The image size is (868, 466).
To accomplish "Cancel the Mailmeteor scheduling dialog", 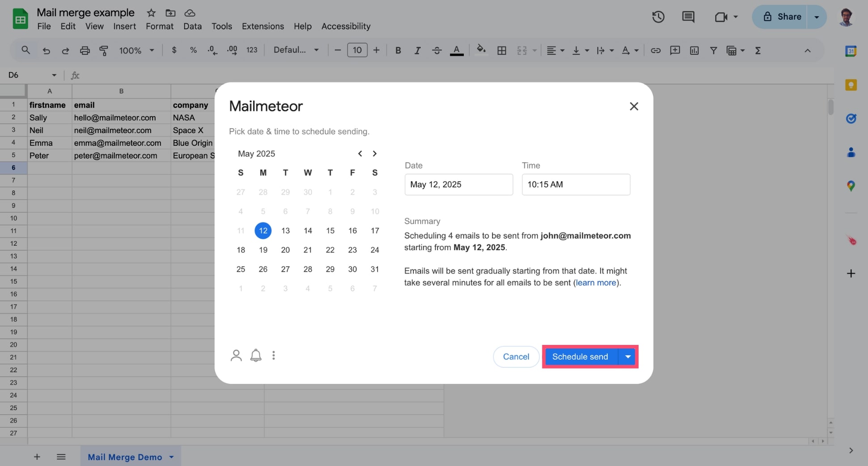I will tap(516, 357).
